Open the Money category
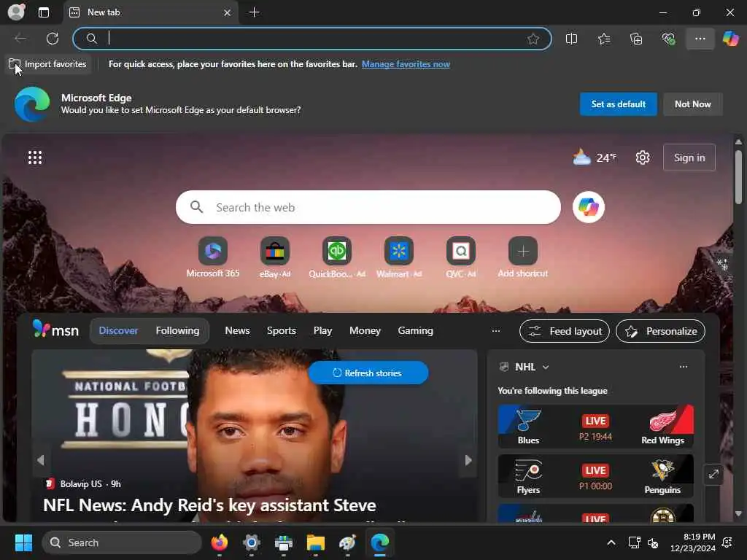The width and height of the screenshot is (747, 560). [x=365, y=330]
